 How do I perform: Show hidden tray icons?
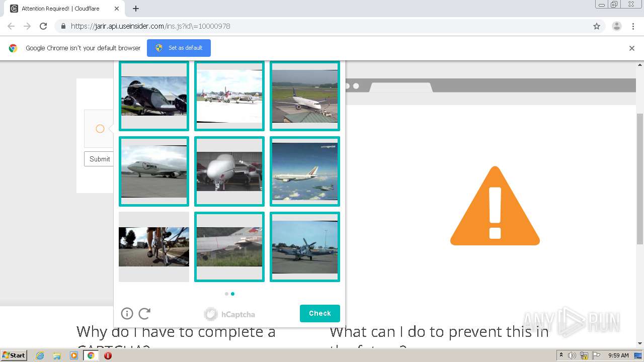tap(561, 355)
